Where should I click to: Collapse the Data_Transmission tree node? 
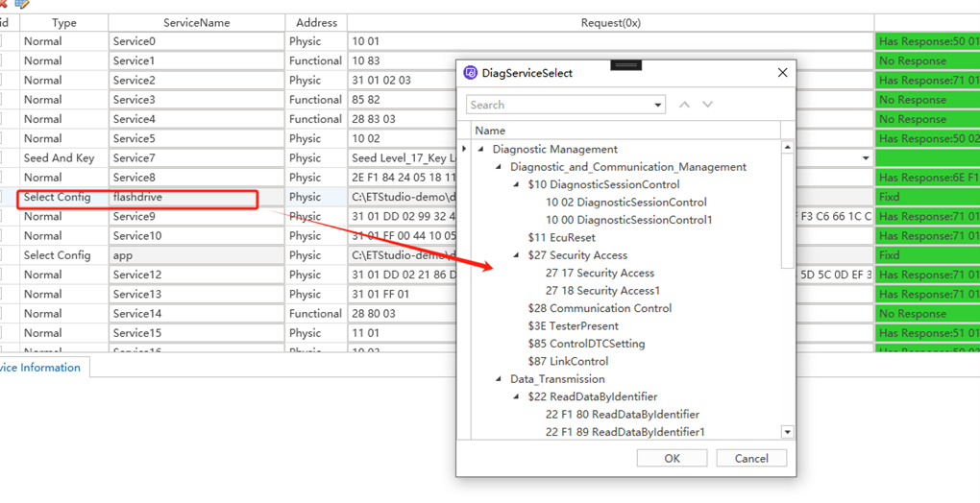[499, 379]
